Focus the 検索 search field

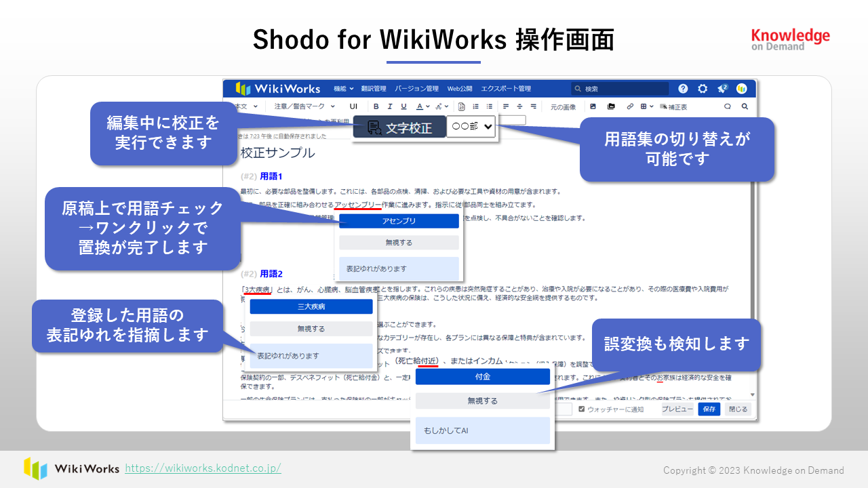620,89
